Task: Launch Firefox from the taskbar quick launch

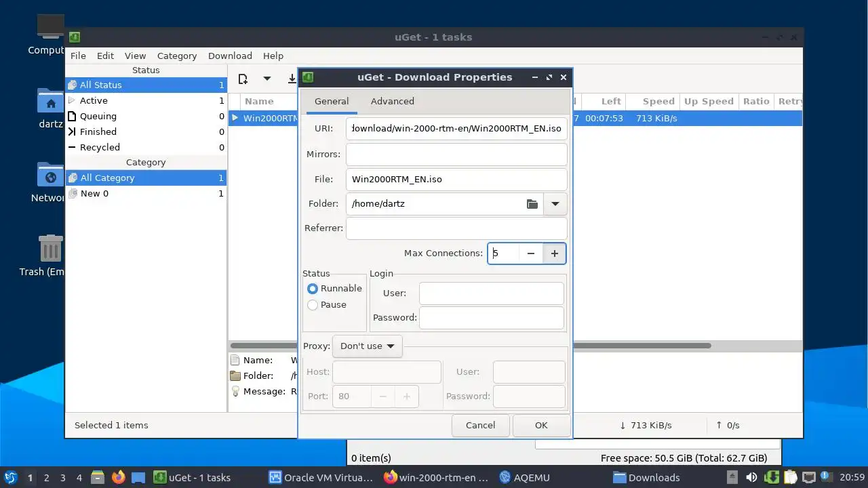Action: [118, 478]
